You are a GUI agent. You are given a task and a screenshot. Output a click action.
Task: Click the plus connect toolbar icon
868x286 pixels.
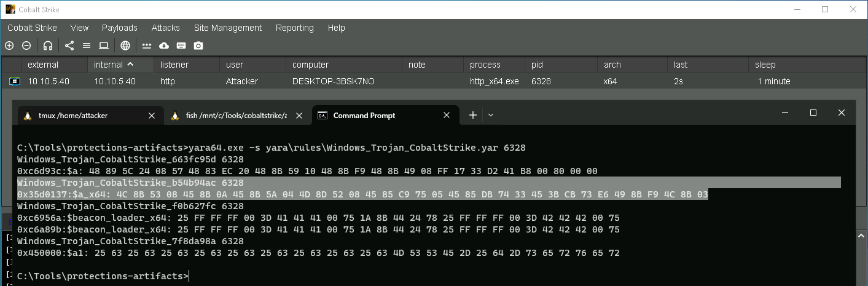(x=9, y=46)
